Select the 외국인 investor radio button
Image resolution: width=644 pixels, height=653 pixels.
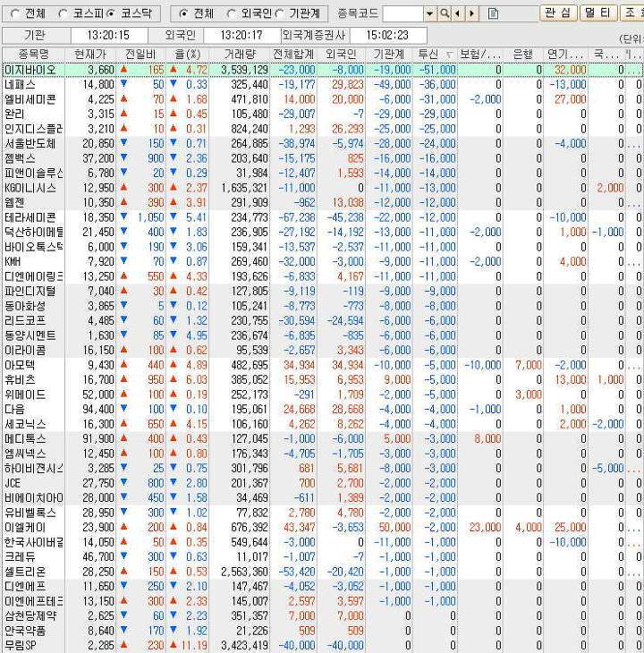tap(232, 13)
